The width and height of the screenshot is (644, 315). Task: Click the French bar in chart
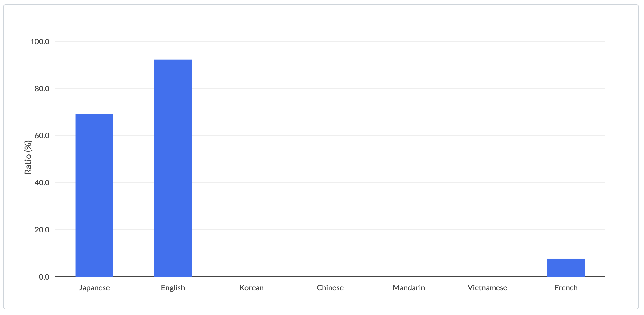tap(566, 268)
